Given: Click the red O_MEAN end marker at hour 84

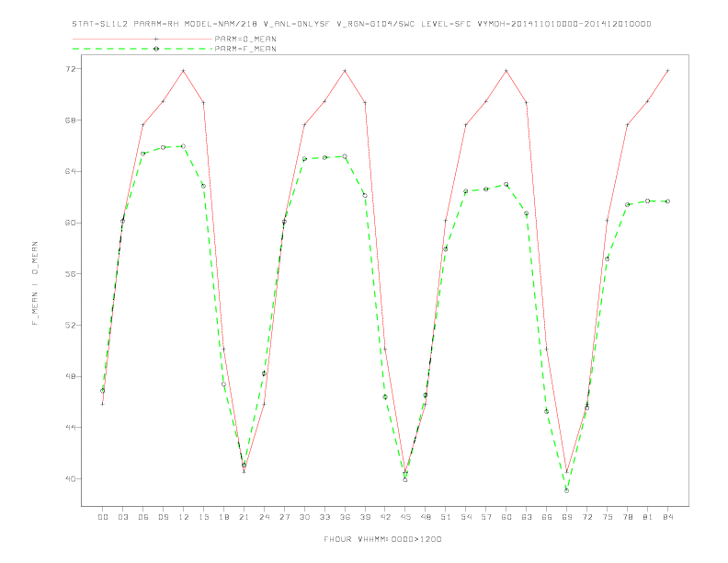Looking at the screenshot, I should coord(667,71).
